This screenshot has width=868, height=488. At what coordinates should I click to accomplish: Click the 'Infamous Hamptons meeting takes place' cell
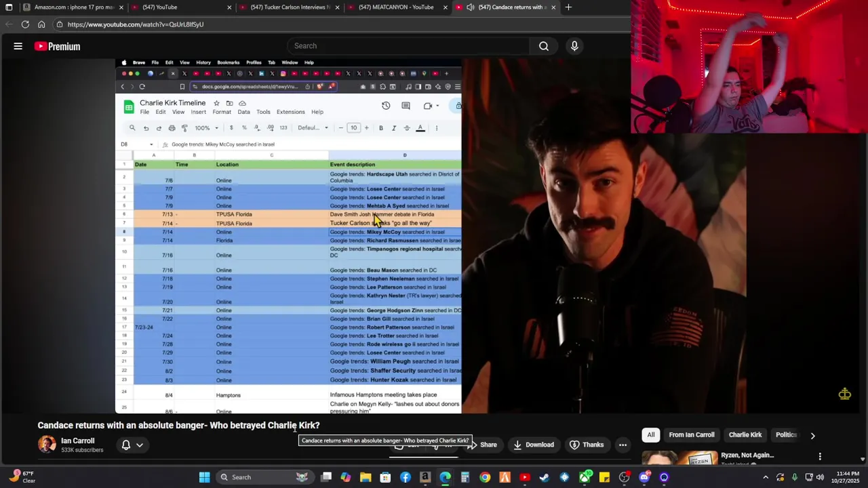tap(395, 395)
